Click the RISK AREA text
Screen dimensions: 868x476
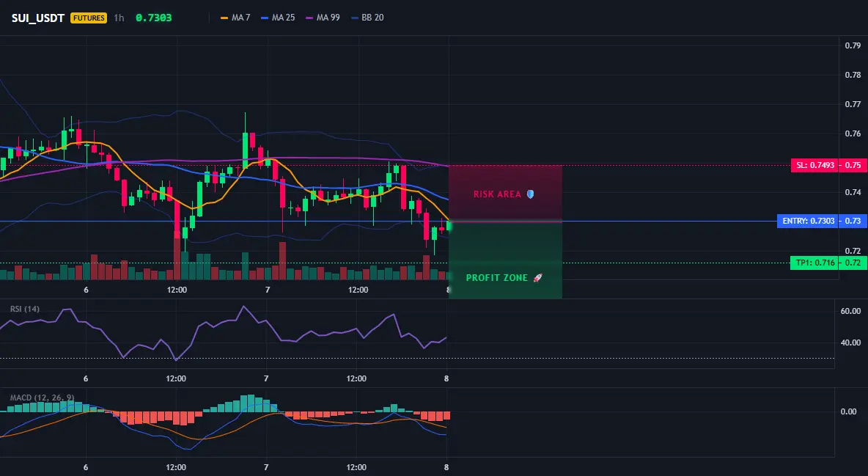(x=497, y=194)
